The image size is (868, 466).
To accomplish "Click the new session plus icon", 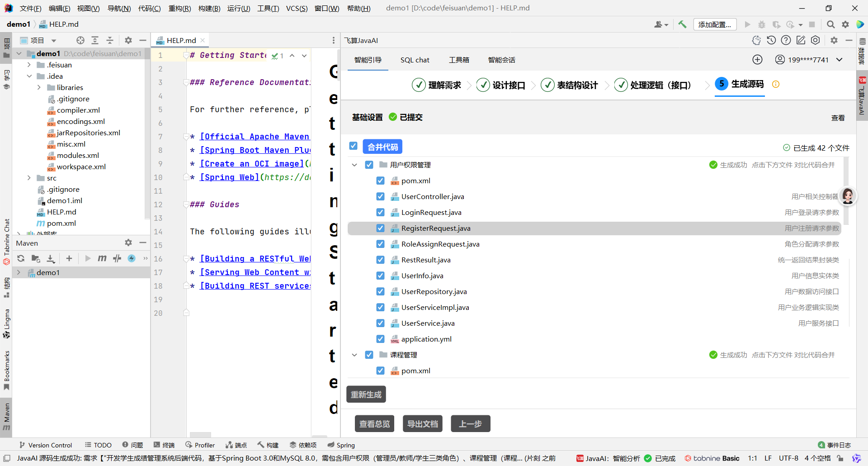I will point(757,60).
